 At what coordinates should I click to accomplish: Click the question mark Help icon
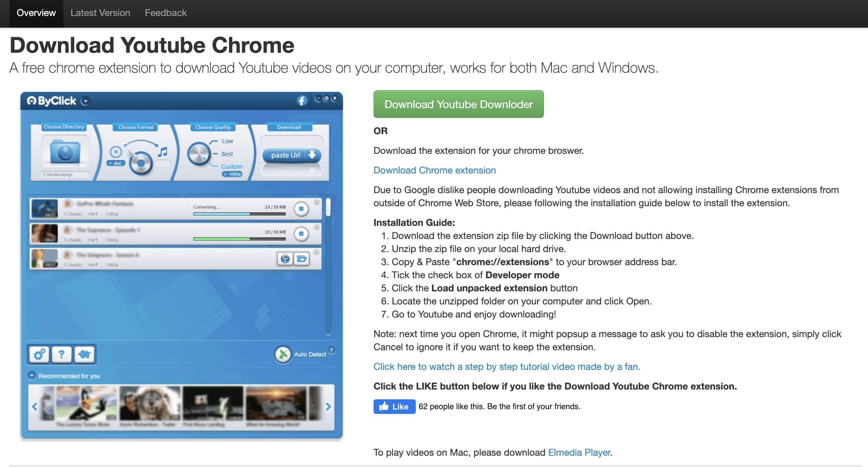tap(62, 355)
